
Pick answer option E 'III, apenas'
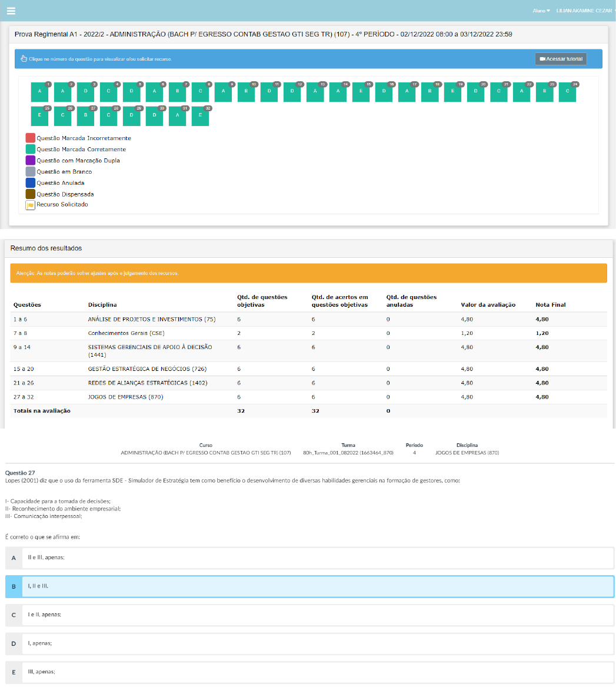pyautogui.click(x=309, y=672)
